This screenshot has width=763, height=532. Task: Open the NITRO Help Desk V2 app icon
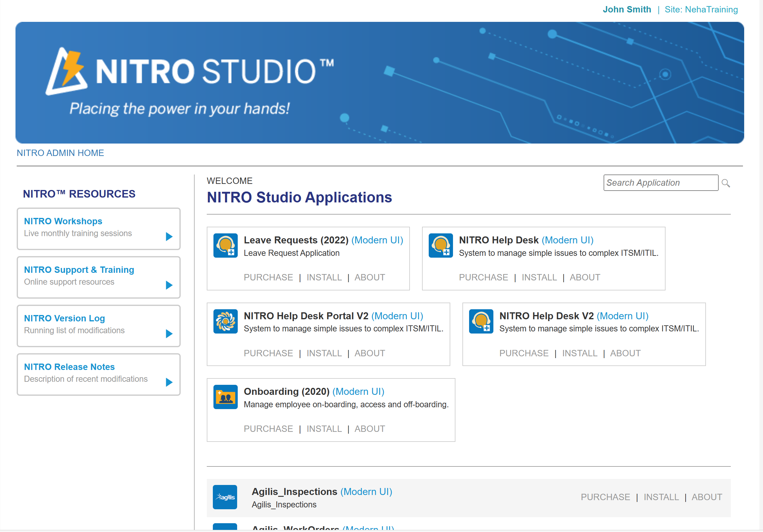click(481, 321)
